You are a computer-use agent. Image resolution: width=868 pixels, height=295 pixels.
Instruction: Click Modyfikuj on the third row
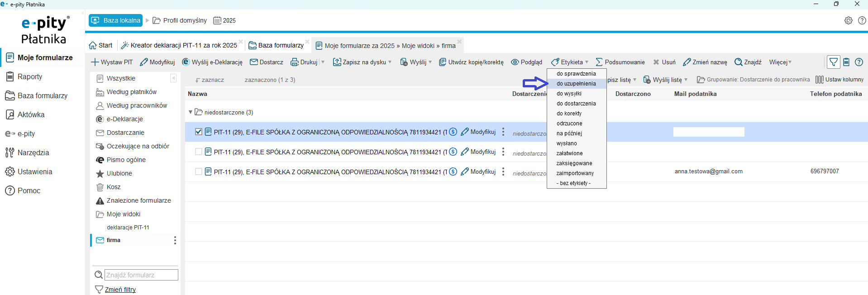478,172
